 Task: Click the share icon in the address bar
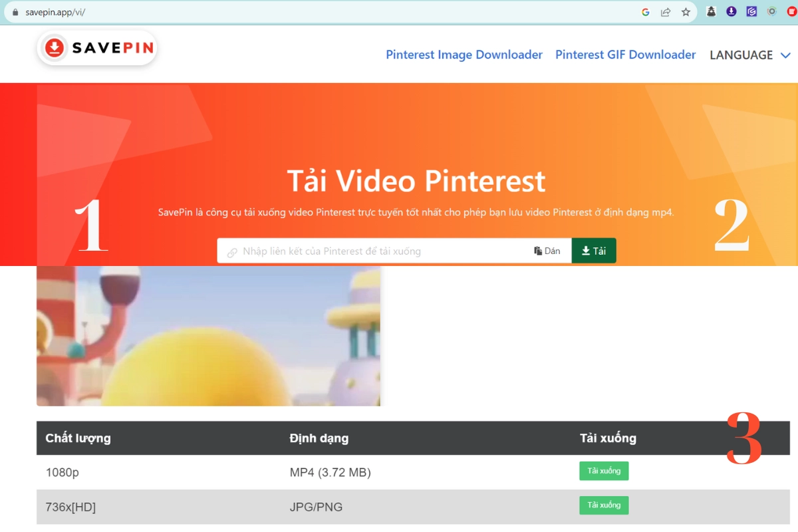[x=666, y=11]
